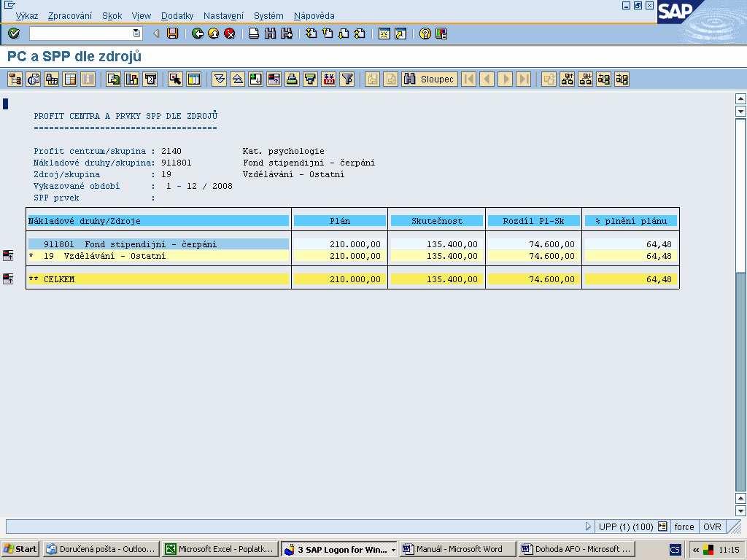Image resolution: width=747 pixels, height=560 pixels.
Task: Click the Save diskette icon
Action: coord(172,34)
